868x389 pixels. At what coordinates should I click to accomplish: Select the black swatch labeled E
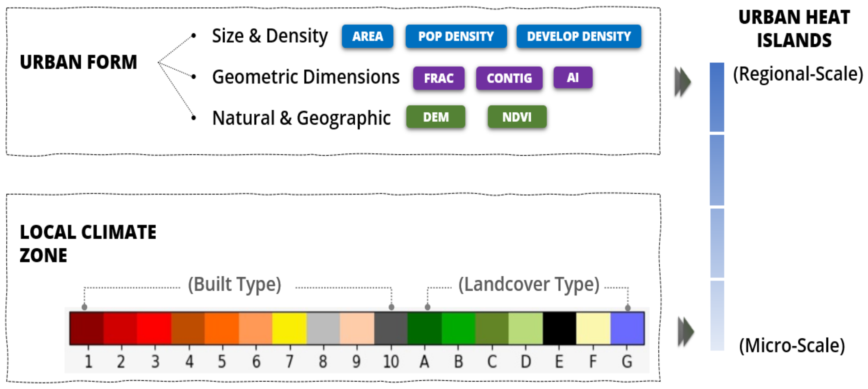[559, 328]
